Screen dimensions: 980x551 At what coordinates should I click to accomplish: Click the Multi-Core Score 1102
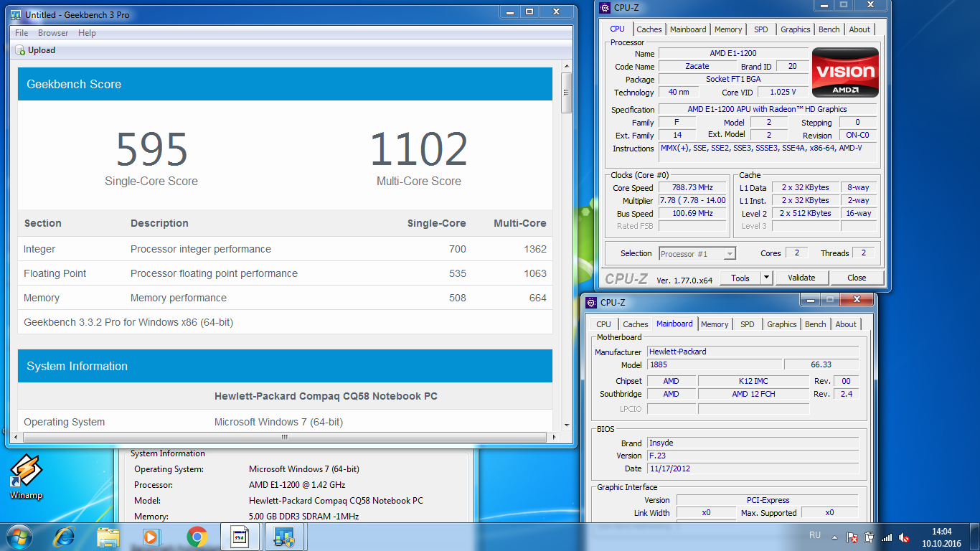[419, 150]
